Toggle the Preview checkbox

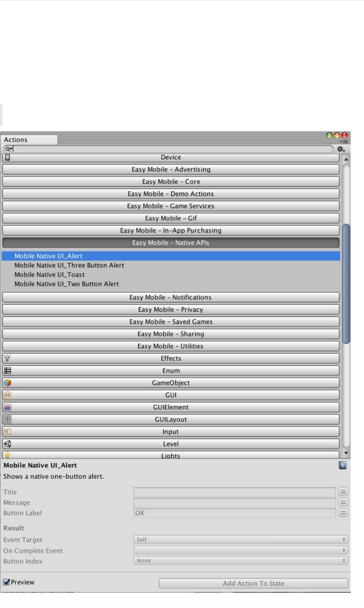(x=6, y=582)
